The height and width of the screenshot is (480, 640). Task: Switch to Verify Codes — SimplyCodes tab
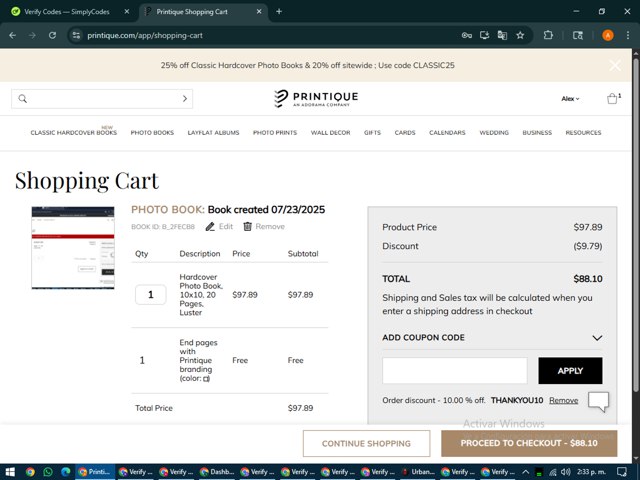coord(67,12)
